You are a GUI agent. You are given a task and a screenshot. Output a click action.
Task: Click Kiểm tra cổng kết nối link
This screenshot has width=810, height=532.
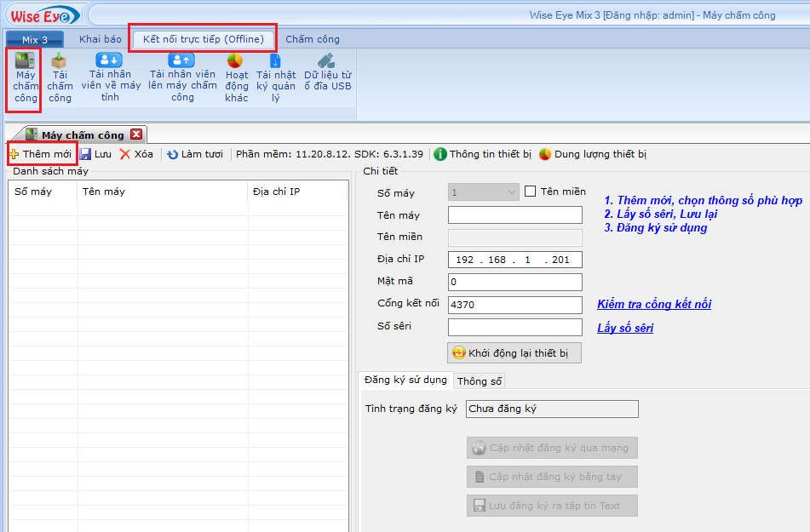click(x=653, y=304)
